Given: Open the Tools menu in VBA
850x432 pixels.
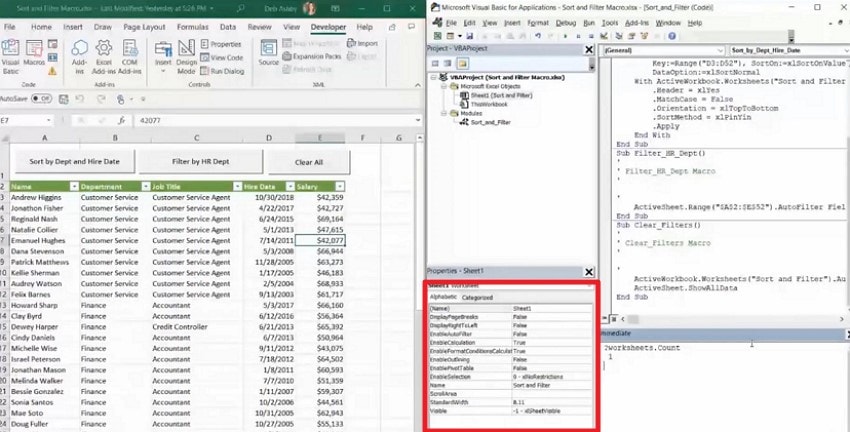Looking at the screenshot, I should click(610, 23).
